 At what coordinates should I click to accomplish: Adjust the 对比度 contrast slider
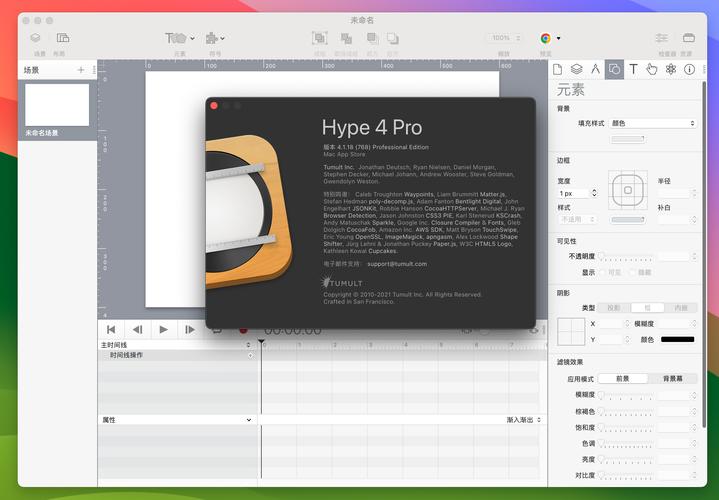coord(626,475)
